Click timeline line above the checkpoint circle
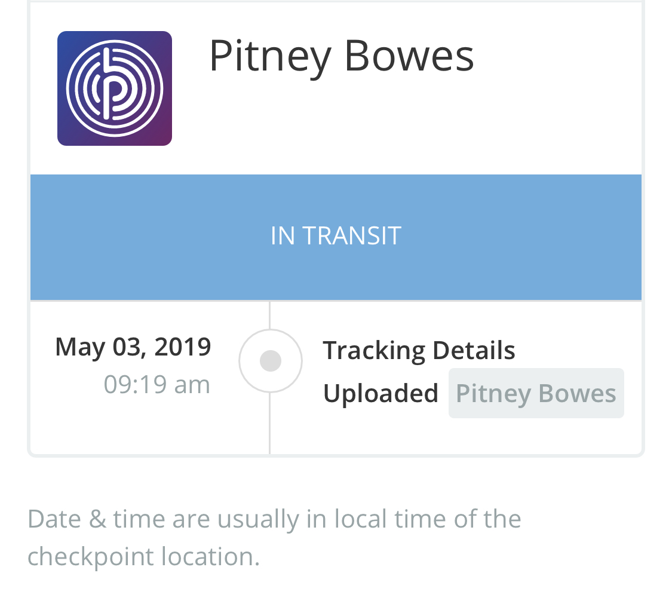 [x=269, y=315]
